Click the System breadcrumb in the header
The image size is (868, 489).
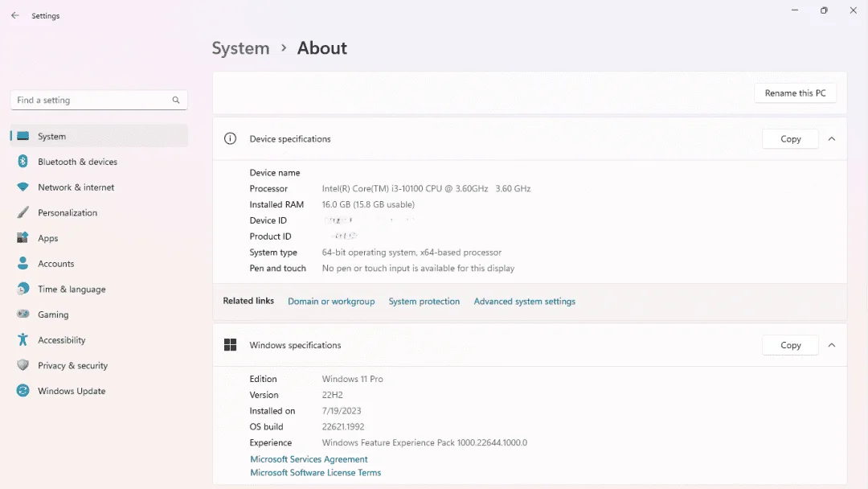[x=241, y=48]
